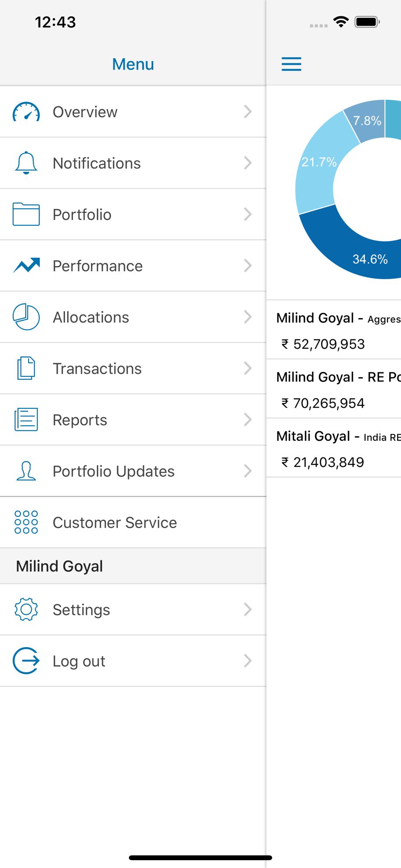Tap the Log out label
401x868 pixels.
(x=79, y=661)
